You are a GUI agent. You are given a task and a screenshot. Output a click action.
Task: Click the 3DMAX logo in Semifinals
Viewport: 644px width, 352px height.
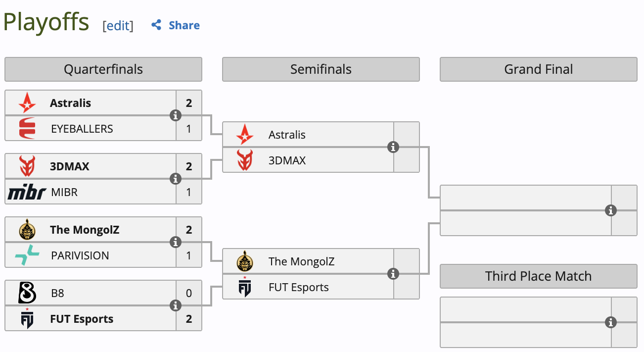tap(244, 160)
